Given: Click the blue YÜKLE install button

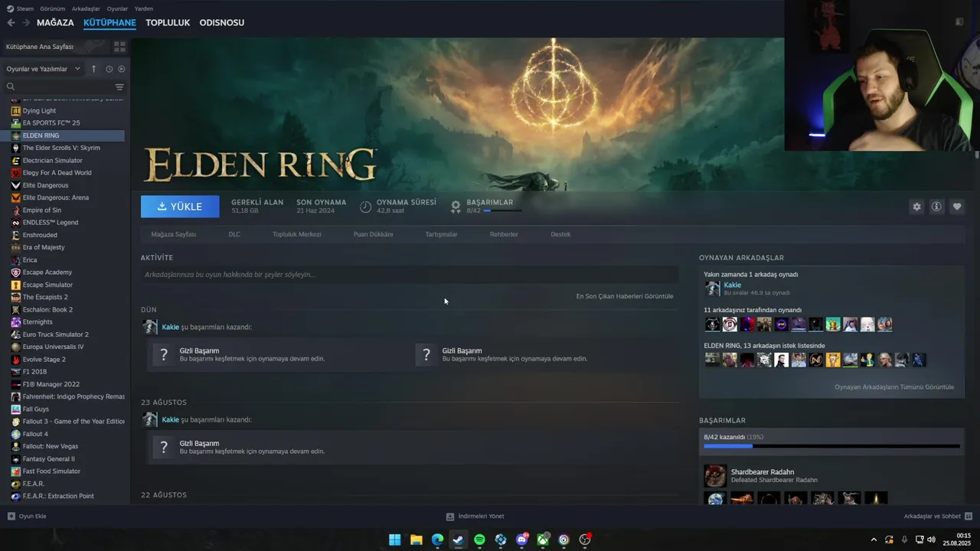Looking at the screenshot, I should point(180,207).
